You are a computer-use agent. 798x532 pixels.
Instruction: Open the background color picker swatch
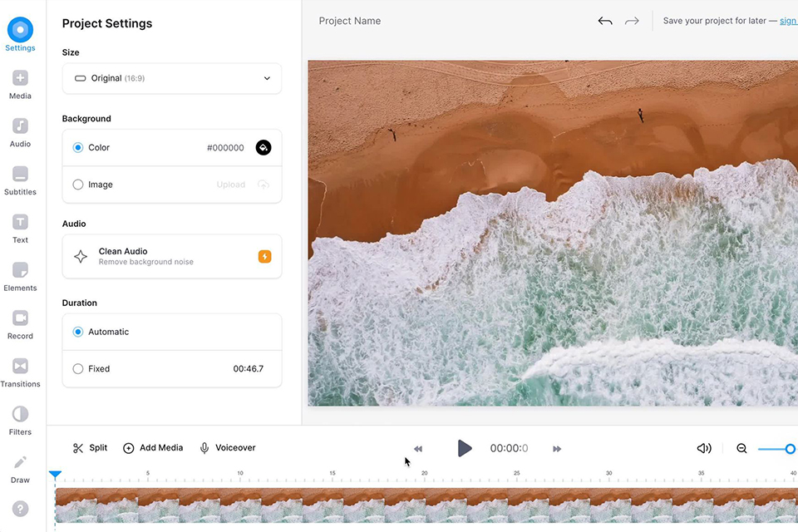[264, 148]
